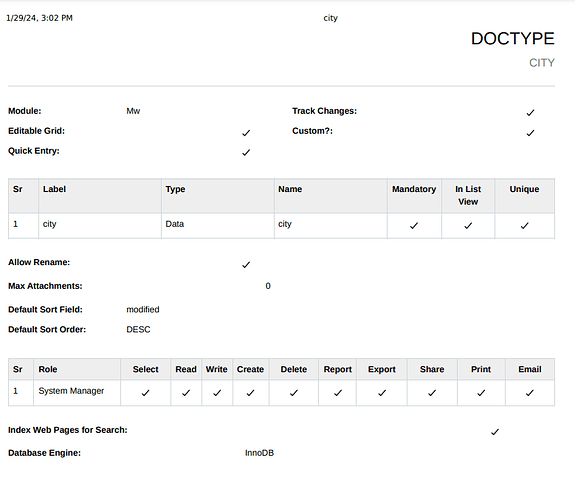Click the In List View checkmark
This screenshot has width=575, height=500.
468,226
